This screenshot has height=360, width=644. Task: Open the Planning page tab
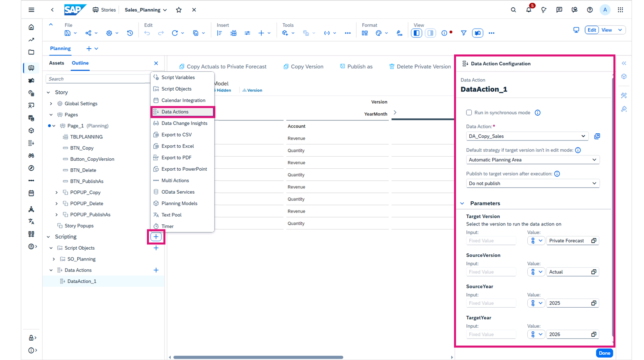pos(60,48)
